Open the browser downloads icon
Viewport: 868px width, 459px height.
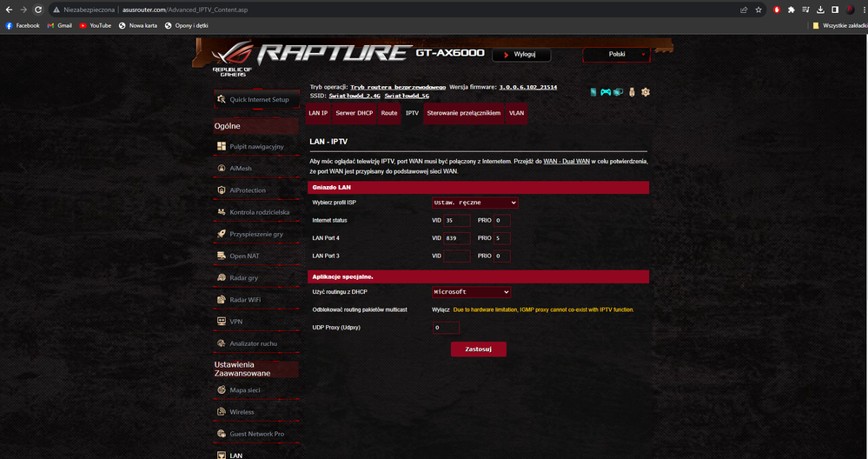[x=821, y=10]
